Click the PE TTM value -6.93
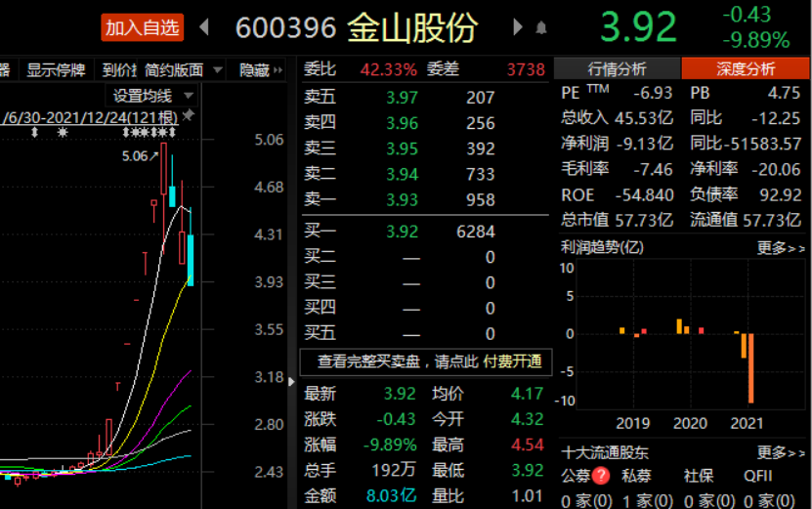 [653, 93]
